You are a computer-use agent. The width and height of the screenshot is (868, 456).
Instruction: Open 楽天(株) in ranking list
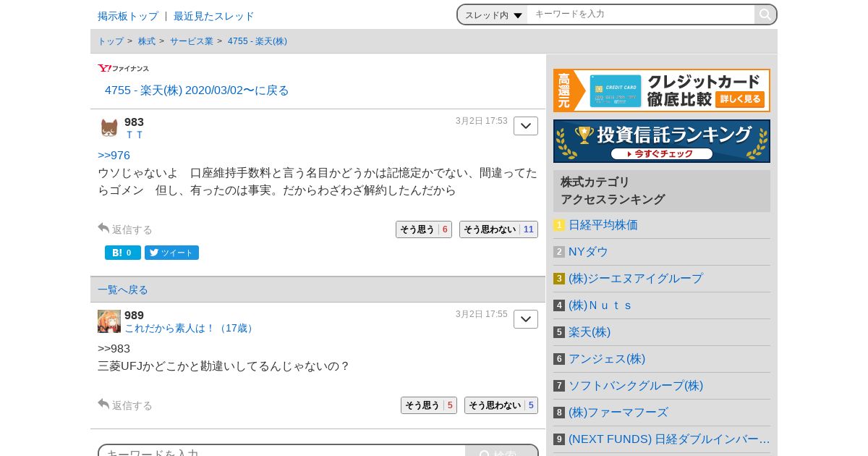pos(590,332)
